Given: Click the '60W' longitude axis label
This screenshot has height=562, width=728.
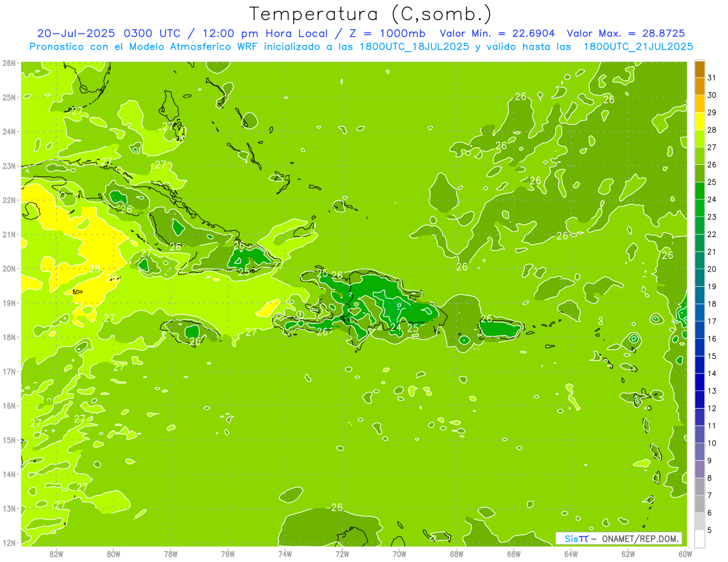Looking at the screenshot, I should pyautogui.click(x=685, y=554).
